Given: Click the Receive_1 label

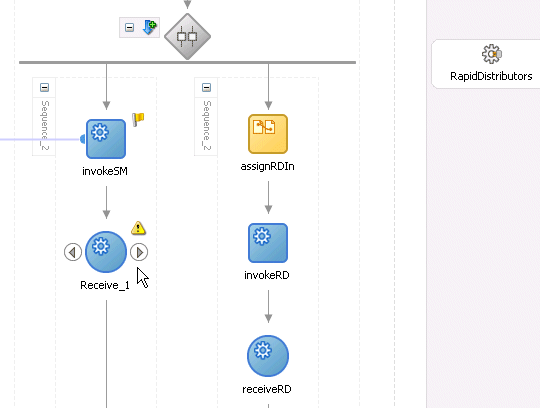Looking at the screenshot, I should (105, 285).
